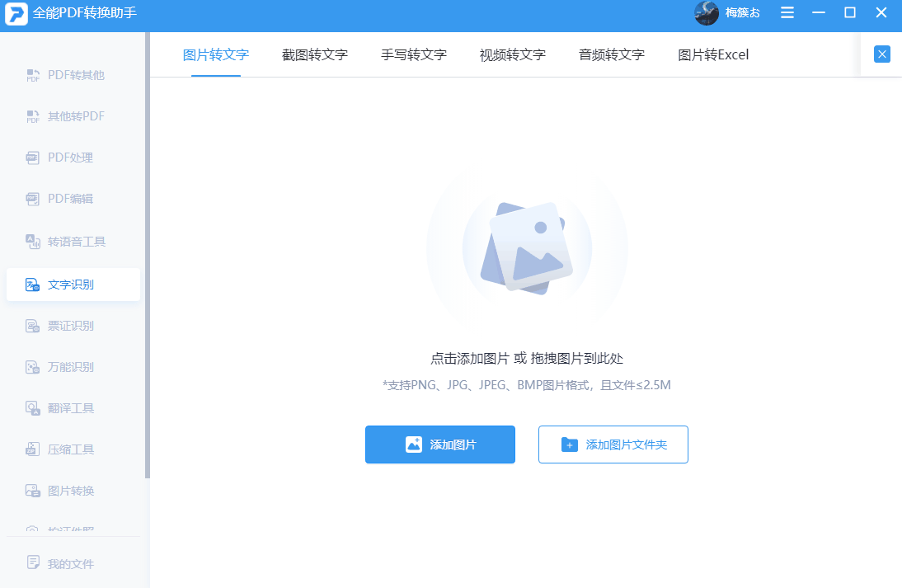Select the PDF编辑 sidebar icon
The height and width of the screenshot is (588, 902).
[x=64, y=198]
